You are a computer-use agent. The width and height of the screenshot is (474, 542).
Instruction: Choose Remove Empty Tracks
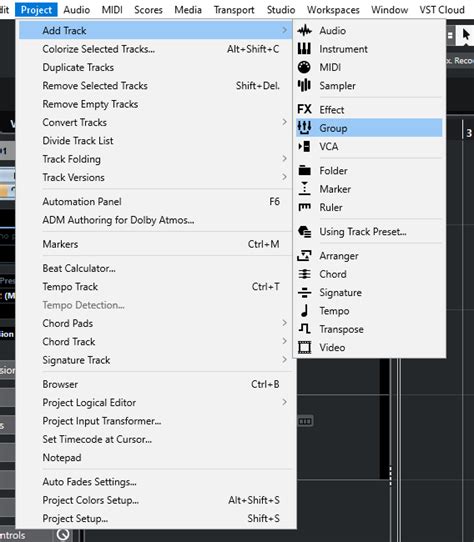pyautogui.click(x=157, y=104)
